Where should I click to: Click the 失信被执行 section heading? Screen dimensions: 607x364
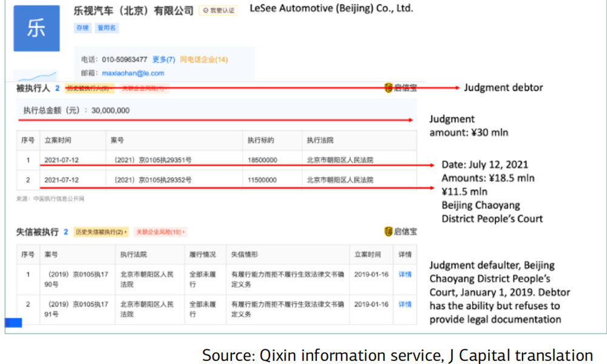[37, 232]
